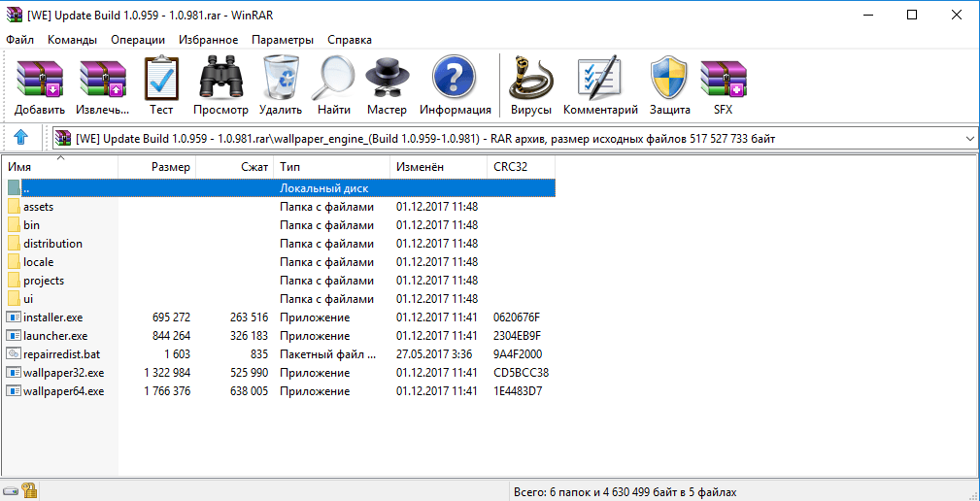Click the drive icon in status bar

pyautogui.click(x=10, y=489)
